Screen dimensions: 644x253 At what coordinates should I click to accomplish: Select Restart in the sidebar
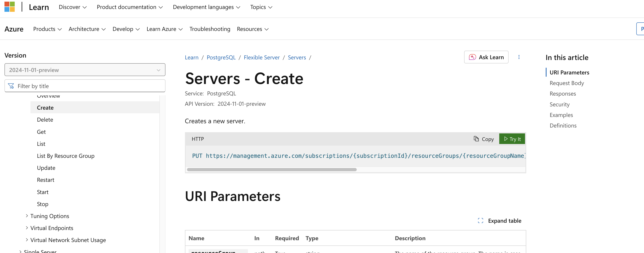coord(45,180)
